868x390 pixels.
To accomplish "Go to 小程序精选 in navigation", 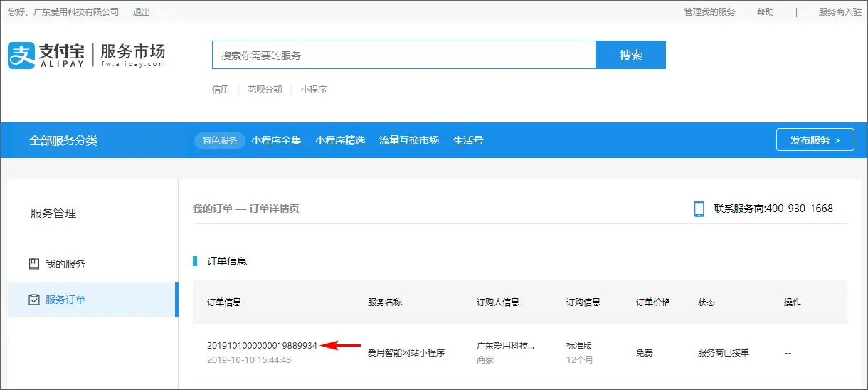I will point(340,140).
